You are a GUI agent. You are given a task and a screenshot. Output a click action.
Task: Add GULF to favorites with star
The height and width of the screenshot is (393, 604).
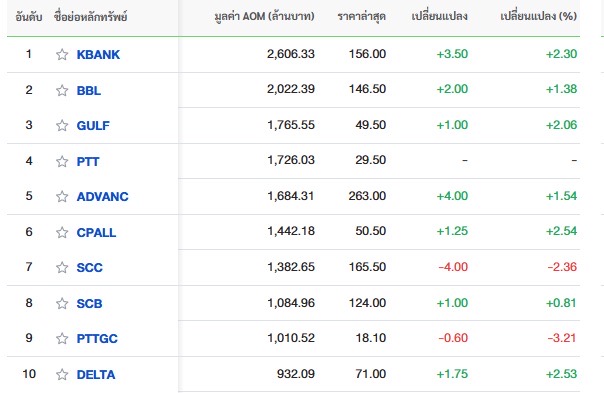[x=62, y=125]
